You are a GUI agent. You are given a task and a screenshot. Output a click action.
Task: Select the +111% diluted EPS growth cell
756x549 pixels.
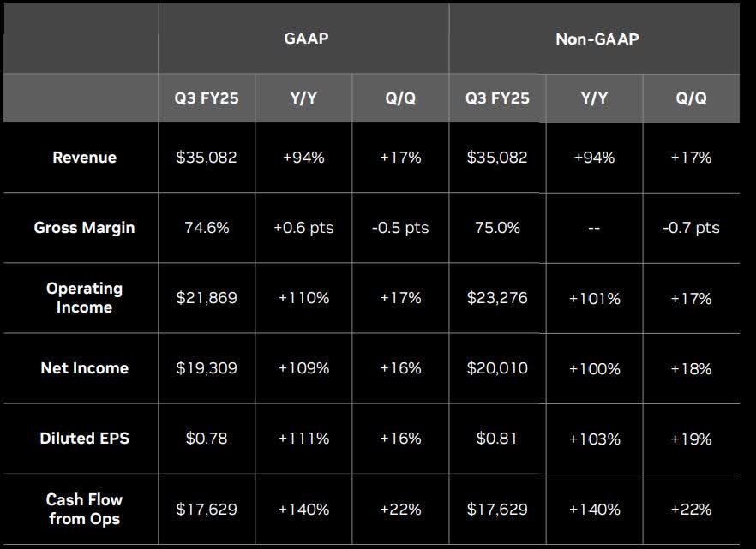point(303,439)
